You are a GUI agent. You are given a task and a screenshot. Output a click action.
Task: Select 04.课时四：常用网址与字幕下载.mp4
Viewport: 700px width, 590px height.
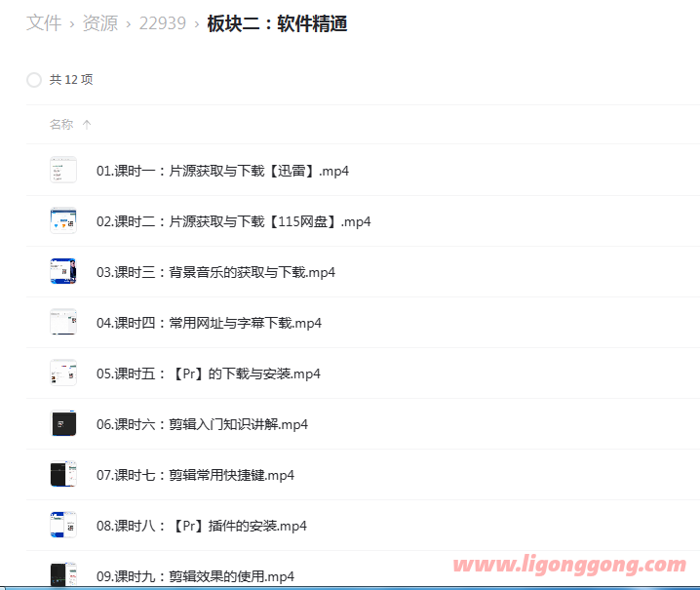[x=209, y=323]
